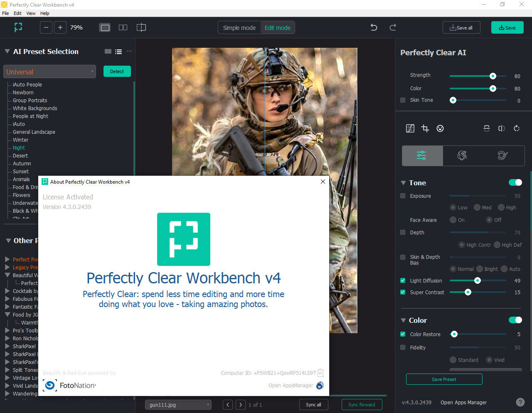Screen dimensions: 532x413
Task: Adjust the Strength slider handle
Action: (493, 76)
